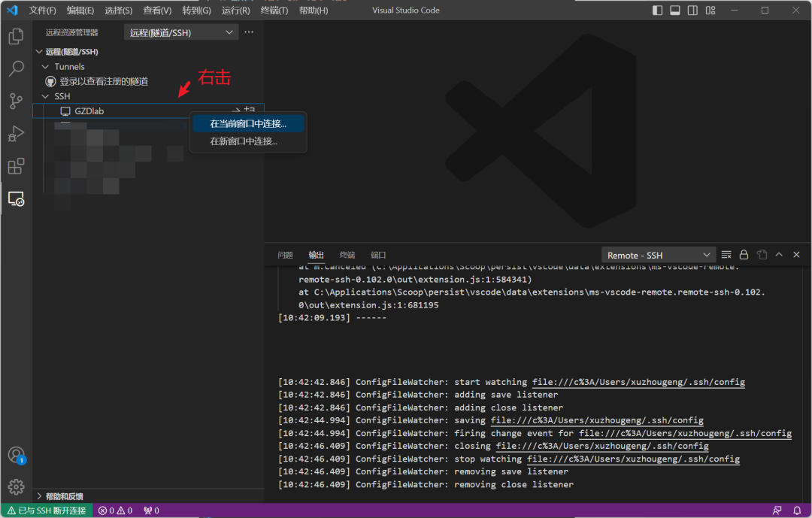Close the bottom panel
812x518 pixels.
coord(796,255)
